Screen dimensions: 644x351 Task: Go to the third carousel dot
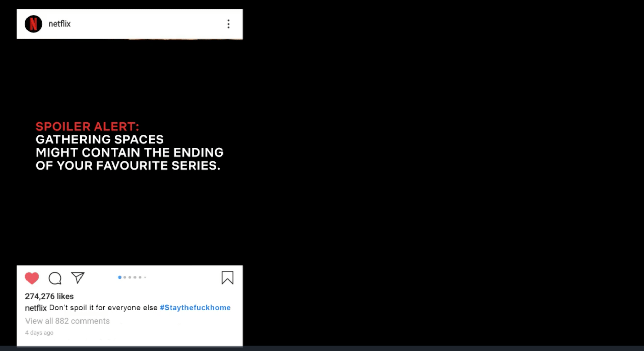[x=130, y=277]
